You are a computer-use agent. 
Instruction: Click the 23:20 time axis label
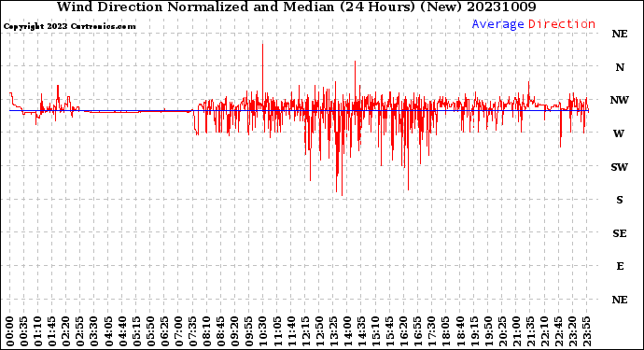[572, 331]
